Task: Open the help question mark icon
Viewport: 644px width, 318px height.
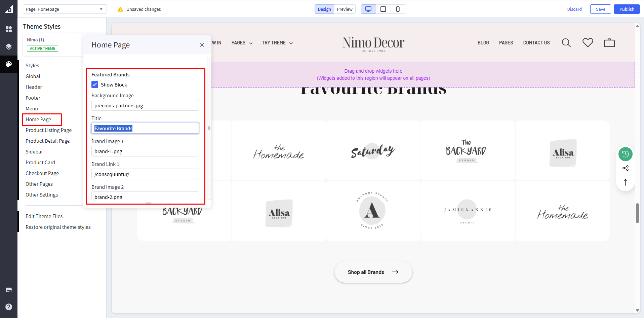Action: click(9, 307)
